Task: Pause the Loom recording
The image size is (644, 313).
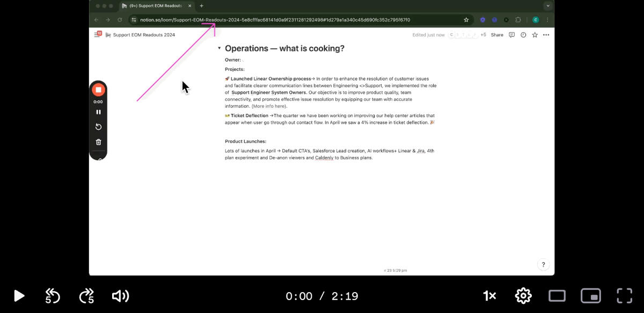Action: click(x=98, y=112)
